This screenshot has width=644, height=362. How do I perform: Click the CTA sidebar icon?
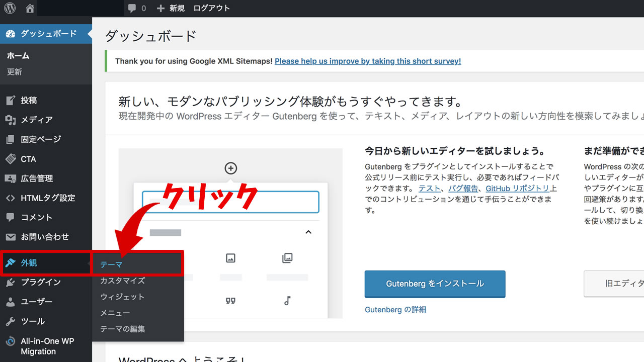pyautogui.click(x=11, y=159)
